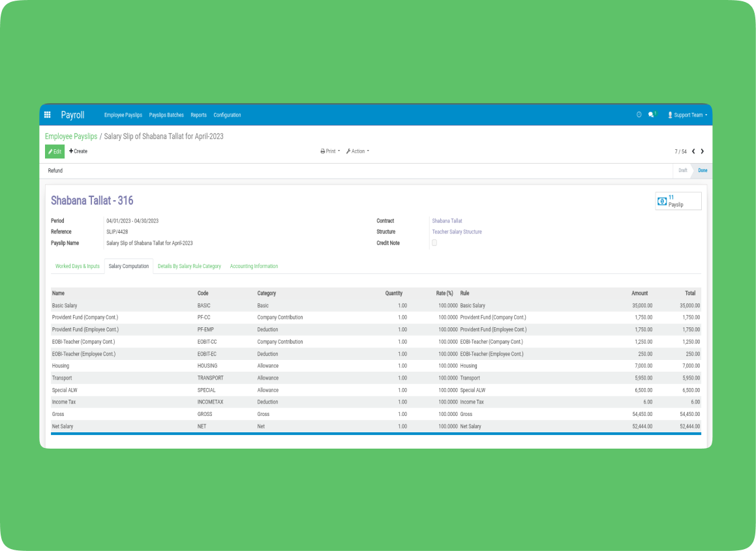Image resolution: width=756 pixels, height=551 pixels.
Task: Click the Employee Payslips breadcrumb link
Action: pos(71,136)
